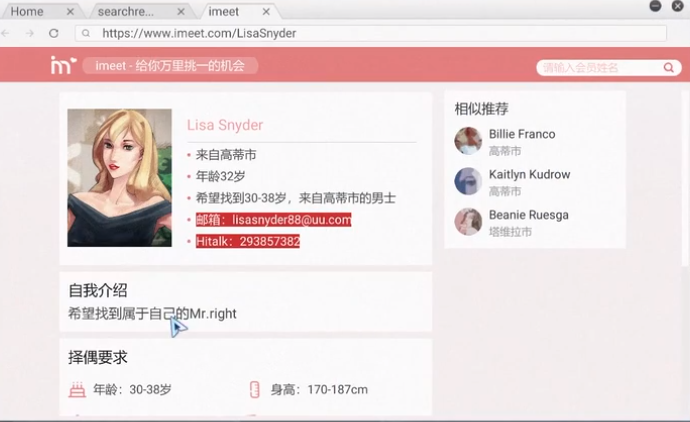Close the imeet tab
690x422 pixels.
click(266, 12)
